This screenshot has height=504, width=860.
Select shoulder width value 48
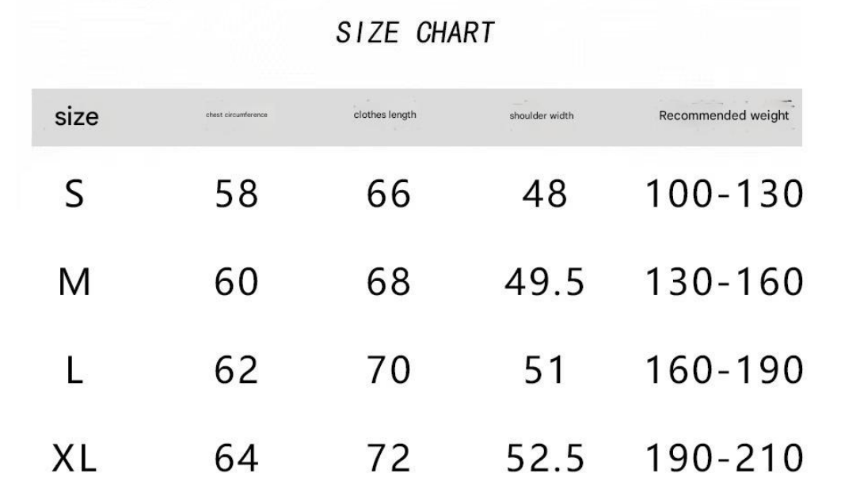pos(545,195)
